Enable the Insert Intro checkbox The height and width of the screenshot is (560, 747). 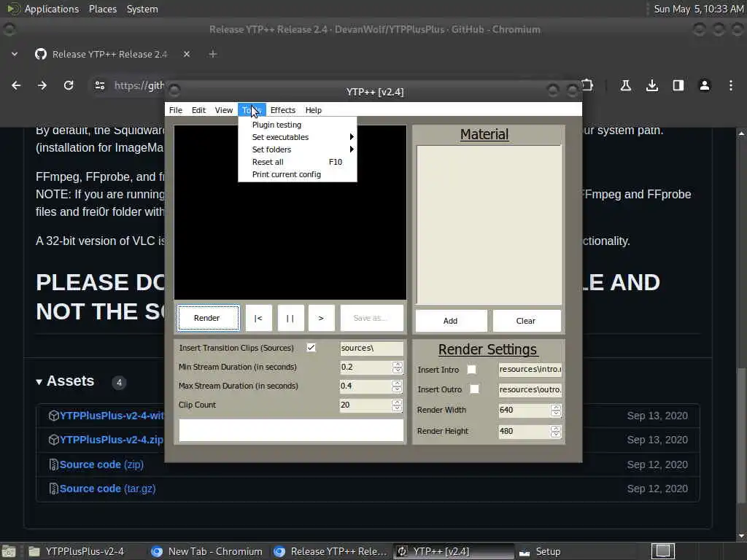click(472, 370)
